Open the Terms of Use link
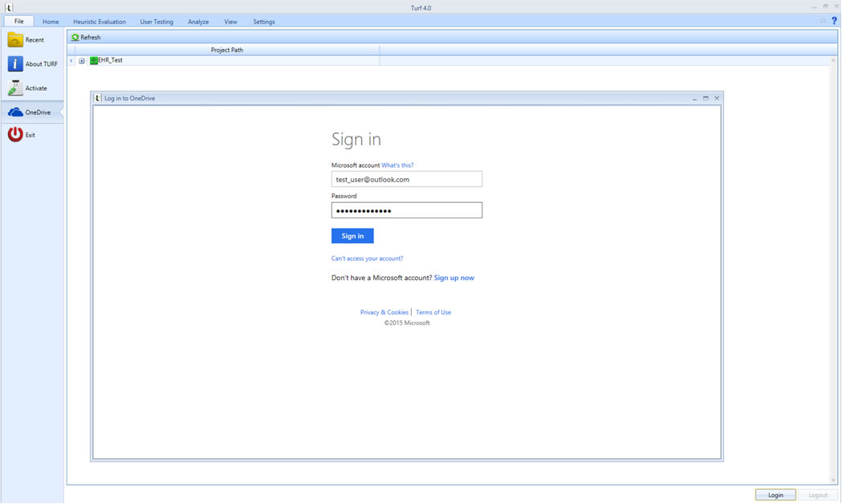This screenshot has width=842, height=504. click(x=433, y=312)
